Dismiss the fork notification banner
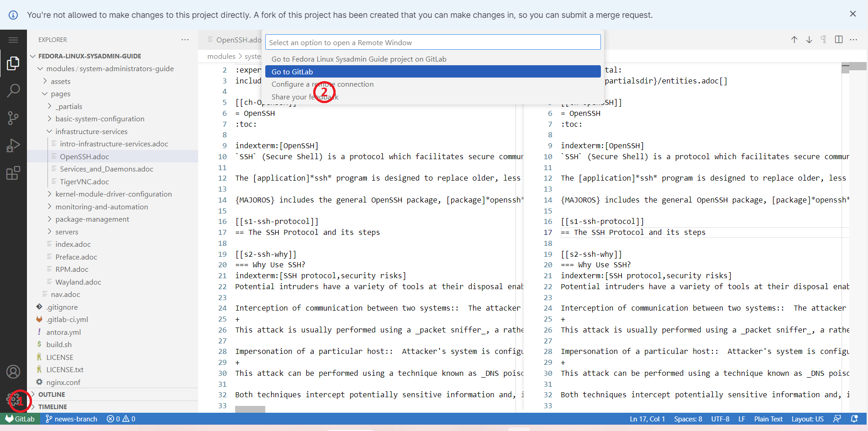Image resolution: width=868 pixels, height=431 pixels. coord(853,14)
